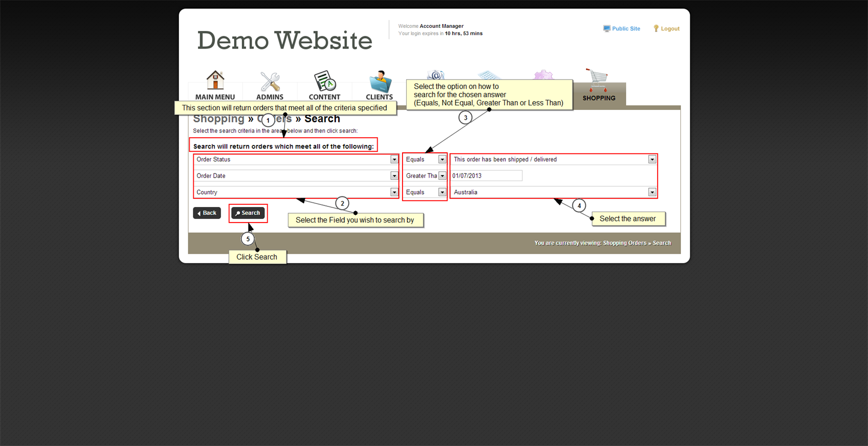Open the Order Date field dropdown
The width and height of the screenshot is (868, 446).
(394, 176)
